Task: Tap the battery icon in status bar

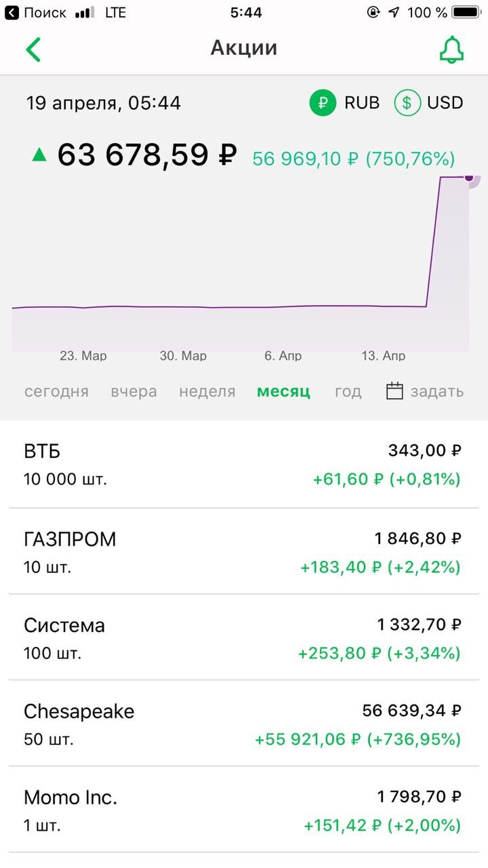Action: pos(466,12)
